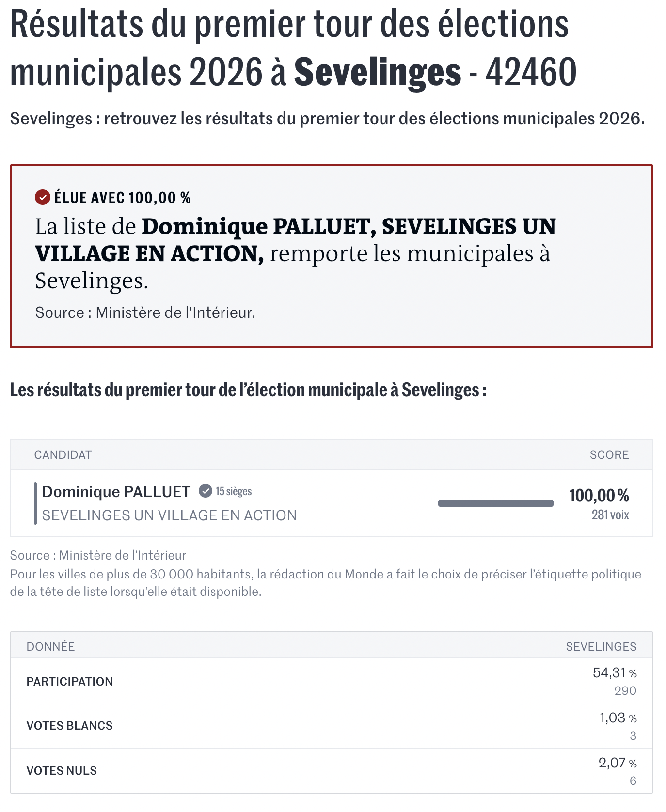Click the CANDIDAT column header

coord(63,455)
